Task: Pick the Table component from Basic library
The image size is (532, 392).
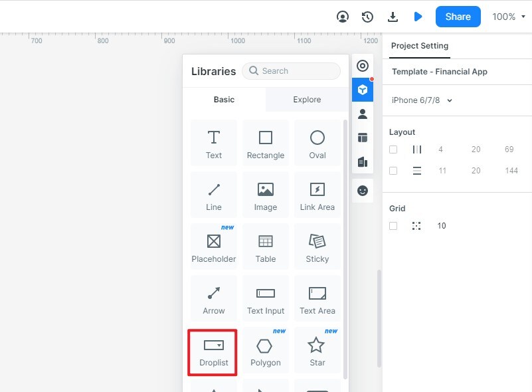Action: point(265,246)
